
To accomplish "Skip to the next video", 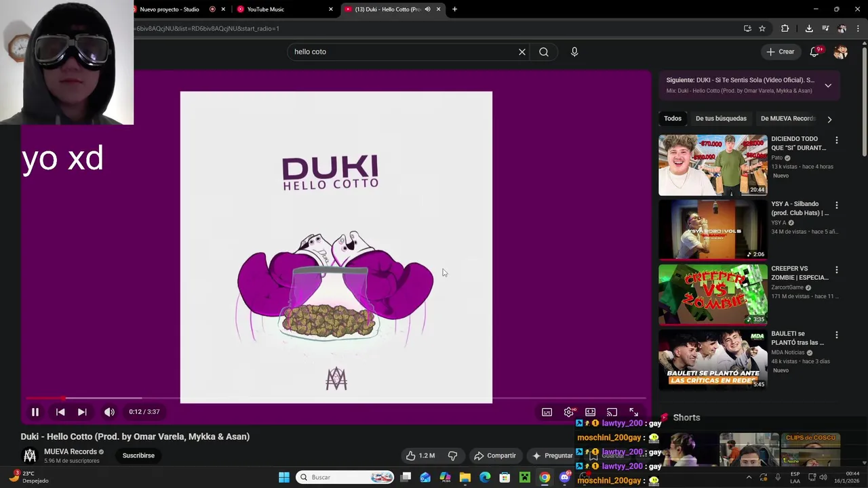I will pos(82,411).
